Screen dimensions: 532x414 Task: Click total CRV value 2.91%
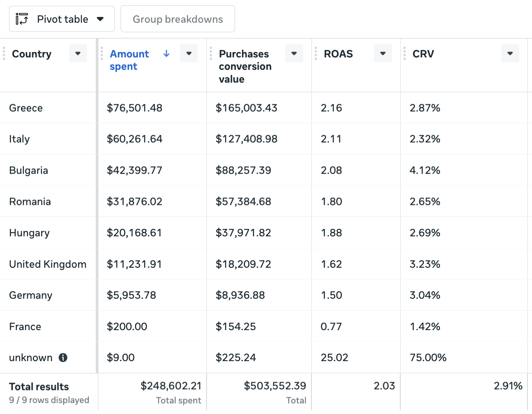(508, 386)
